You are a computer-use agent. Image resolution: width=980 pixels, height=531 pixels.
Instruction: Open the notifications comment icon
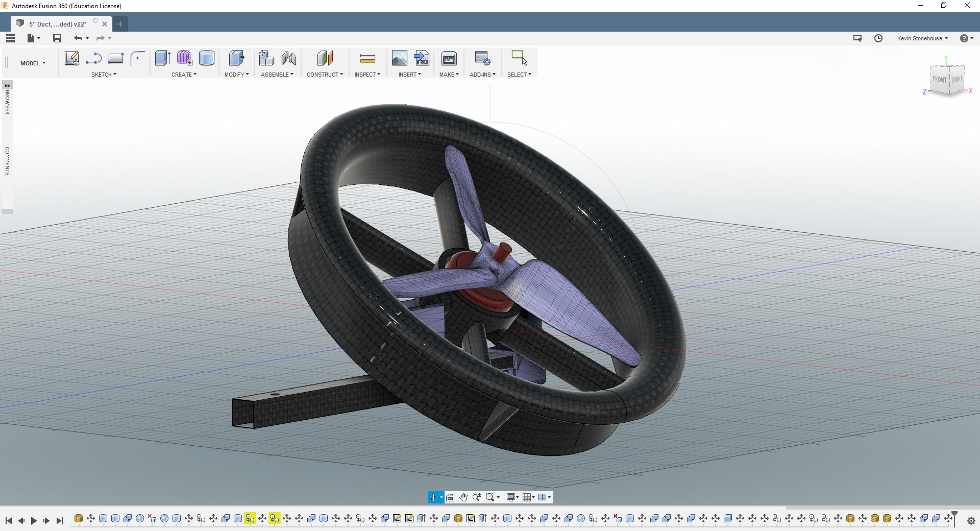coord(857,38)
